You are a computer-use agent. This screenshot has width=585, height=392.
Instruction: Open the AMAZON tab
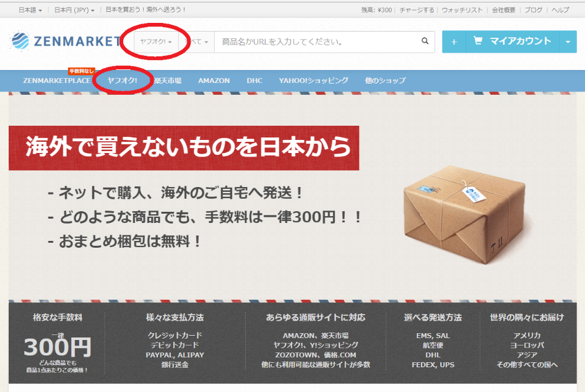coord(214,81)
